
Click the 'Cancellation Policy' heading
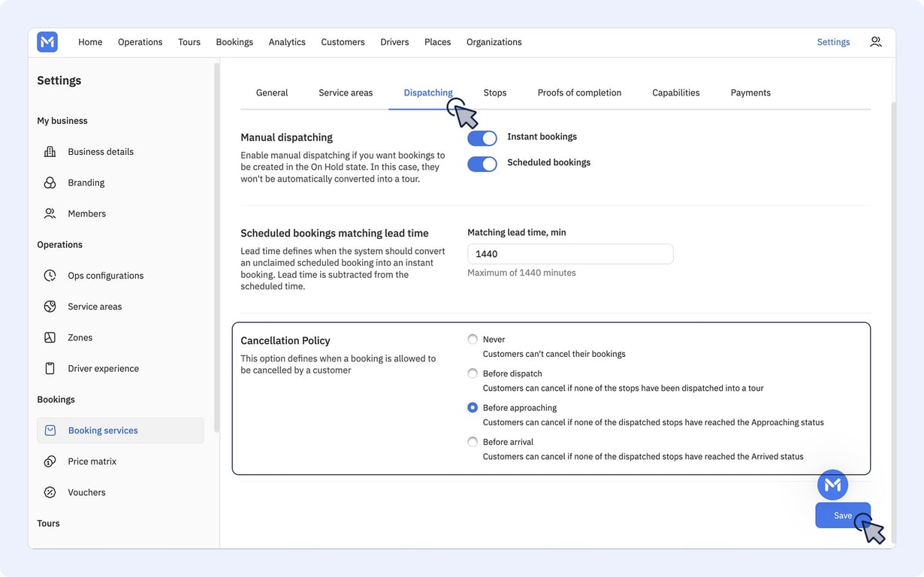tap(285, 340)
